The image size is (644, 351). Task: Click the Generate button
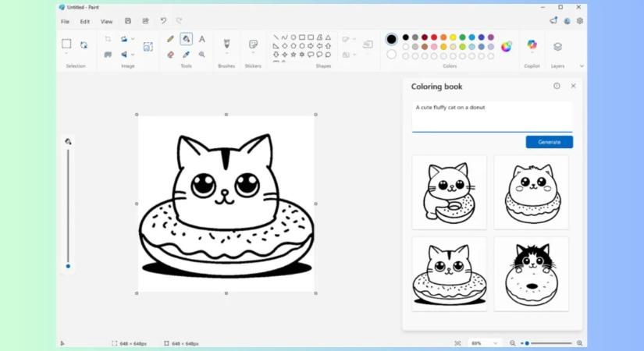[549, 142]
